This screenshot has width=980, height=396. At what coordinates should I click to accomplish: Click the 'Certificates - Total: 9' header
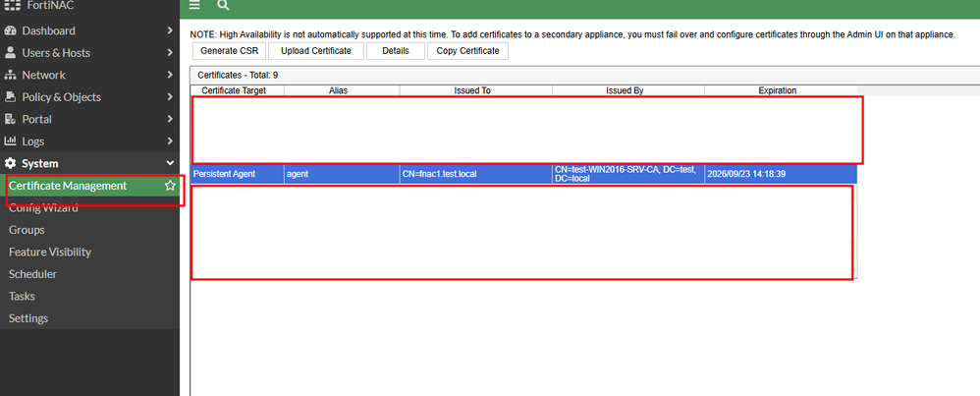(238, 75)
